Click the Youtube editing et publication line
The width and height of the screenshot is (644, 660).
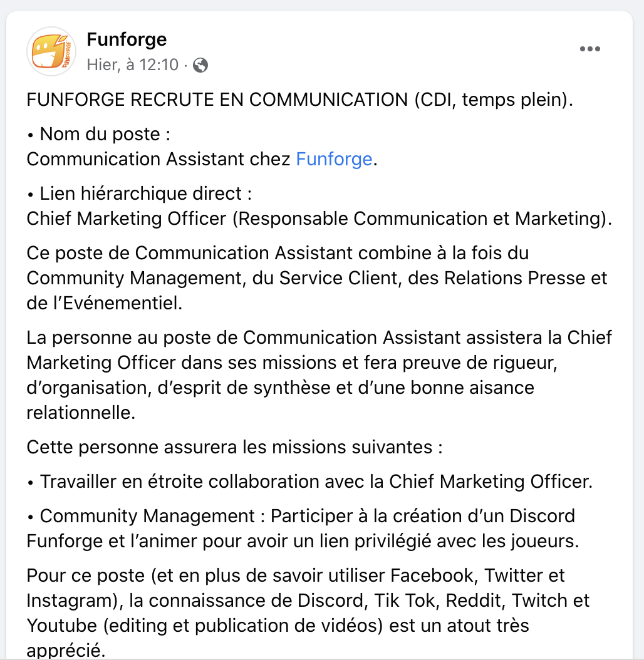pos(278,626)
